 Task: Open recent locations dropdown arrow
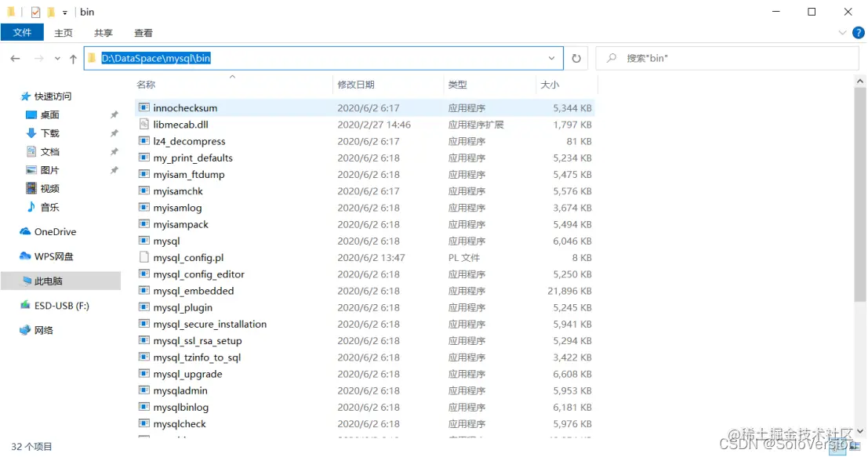pyautogui.click(x=57, y=58)
